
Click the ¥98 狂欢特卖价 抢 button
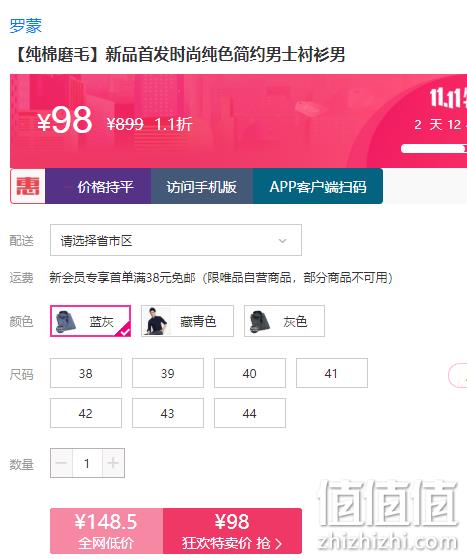click(x=232, y=531)
